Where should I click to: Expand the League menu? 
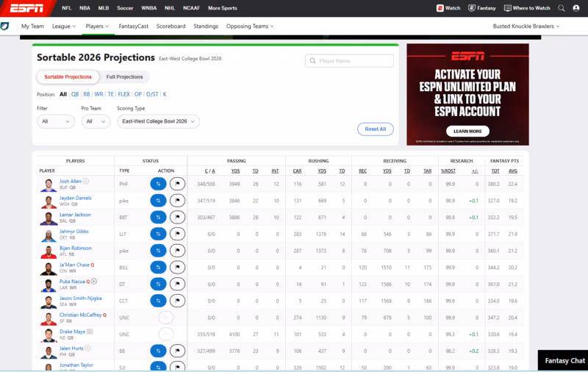click(64, 26)
